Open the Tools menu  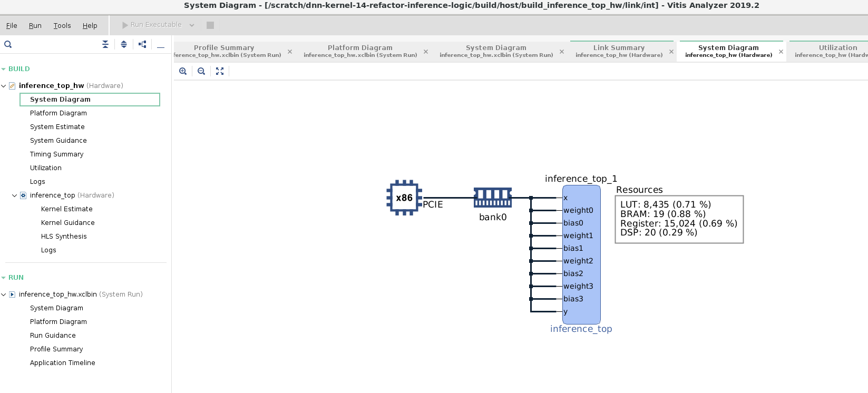coord(62,25)
